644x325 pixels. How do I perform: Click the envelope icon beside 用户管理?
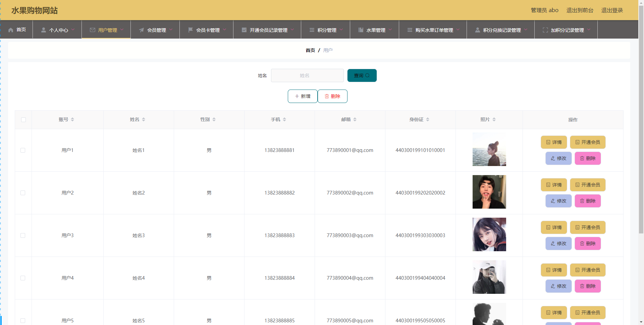(x=93, y=30)
